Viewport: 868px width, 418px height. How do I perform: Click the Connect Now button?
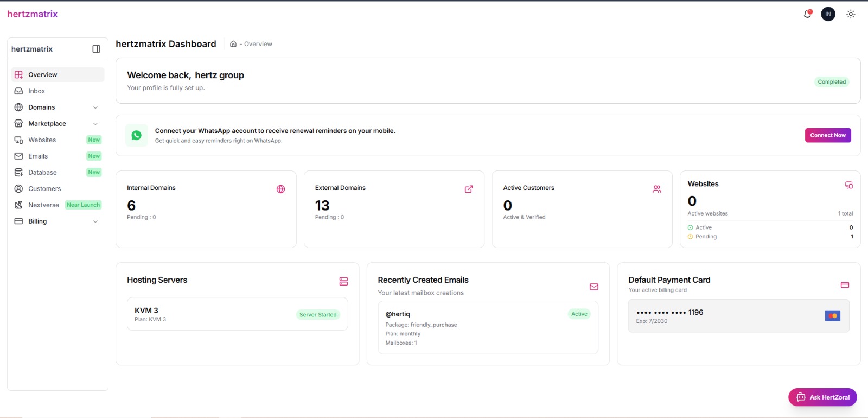click(828, 135)
